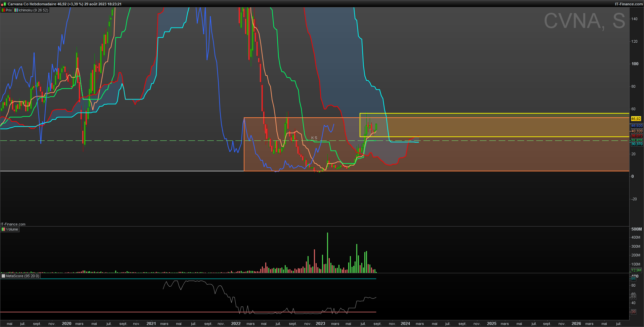
Task: Click the 2024 year label on time axis
Action: (405, 324)
